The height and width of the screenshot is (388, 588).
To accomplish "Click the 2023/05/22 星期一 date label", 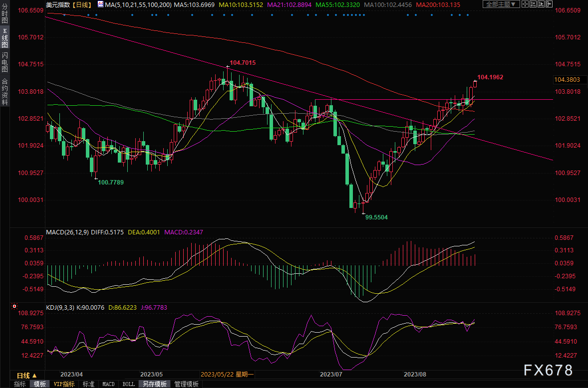I will pyautogui.click(x=228, y=374).
